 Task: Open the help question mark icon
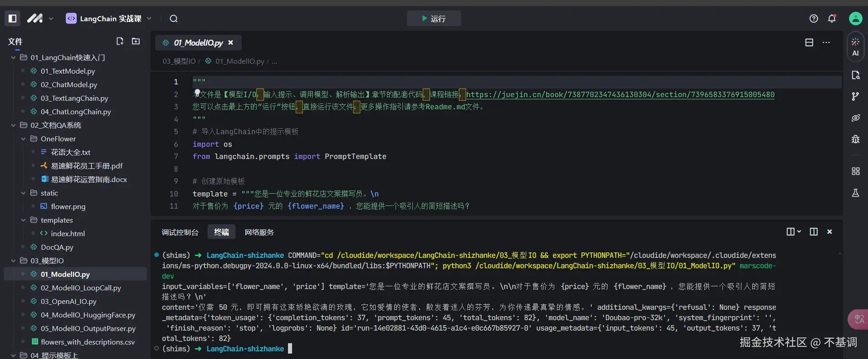click(814, 19)
